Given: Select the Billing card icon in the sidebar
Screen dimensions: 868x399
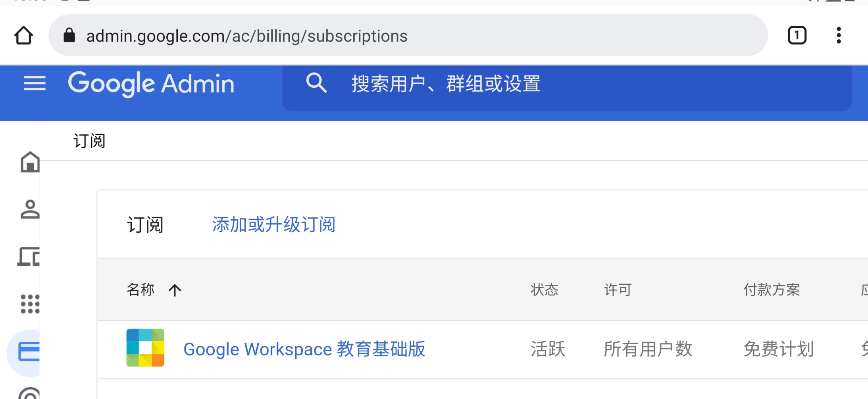Looking at the screenshot, I should 29,351.
